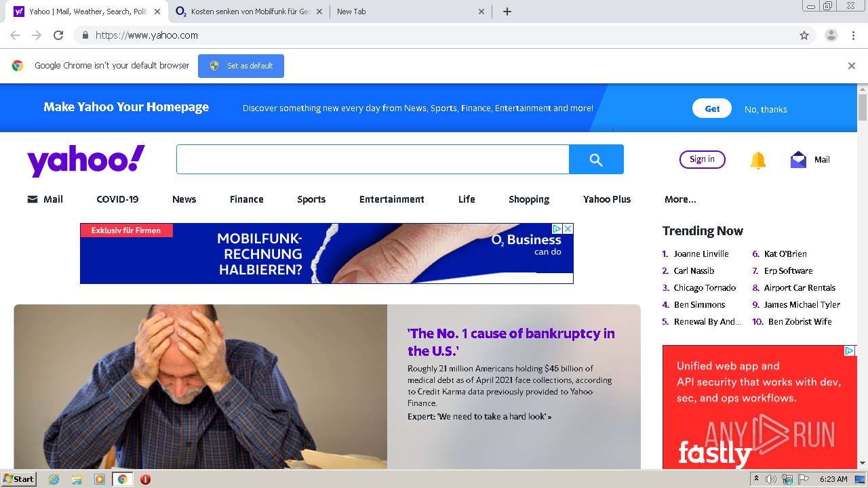Click the man-with-head-in-hands story image
The height and width of the screenshot is (488, 868).
pos(201,386)
